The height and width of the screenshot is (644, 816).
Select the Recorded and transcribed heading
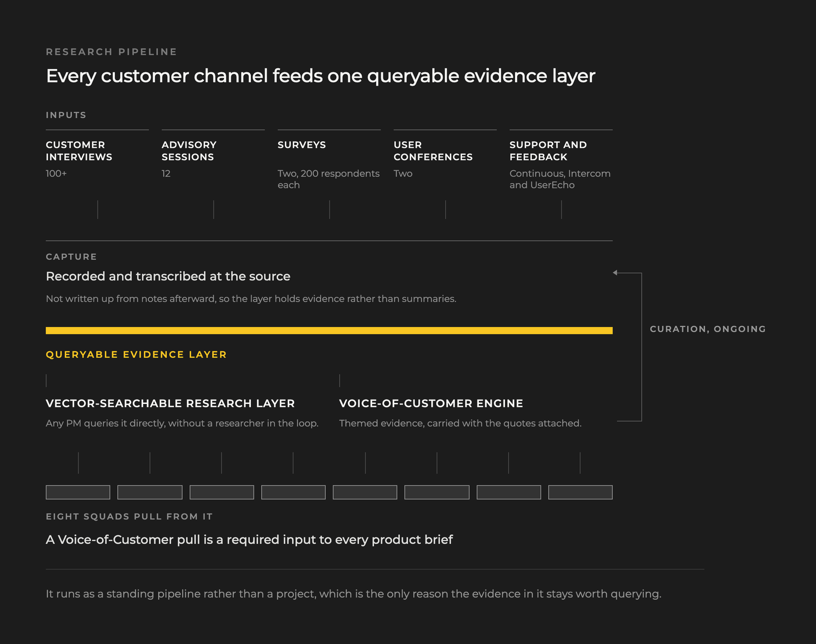click(168, 276)
